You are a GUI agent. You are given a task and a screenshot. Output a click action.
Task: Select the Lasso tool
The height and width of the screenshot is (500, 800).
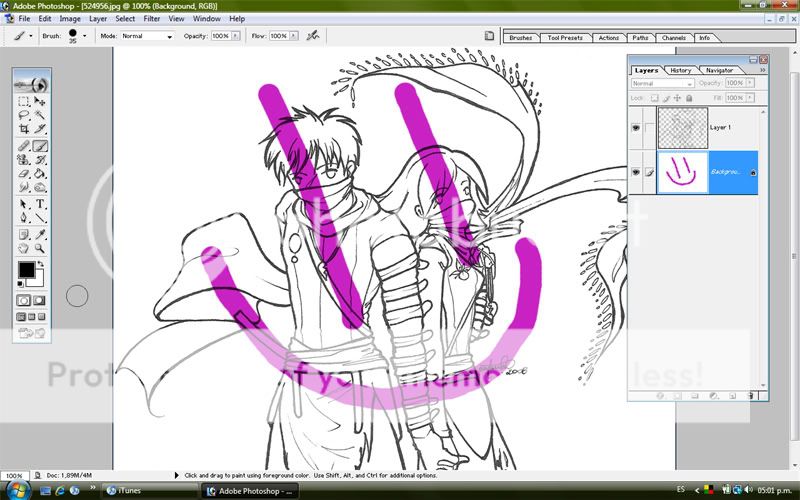24,115
